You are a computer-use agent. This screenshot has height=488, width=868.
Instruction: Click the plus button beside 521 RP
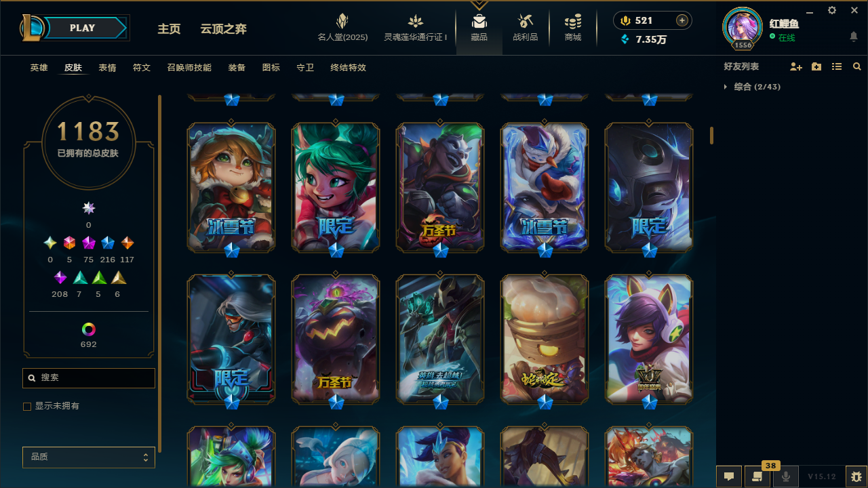point(682,20)
